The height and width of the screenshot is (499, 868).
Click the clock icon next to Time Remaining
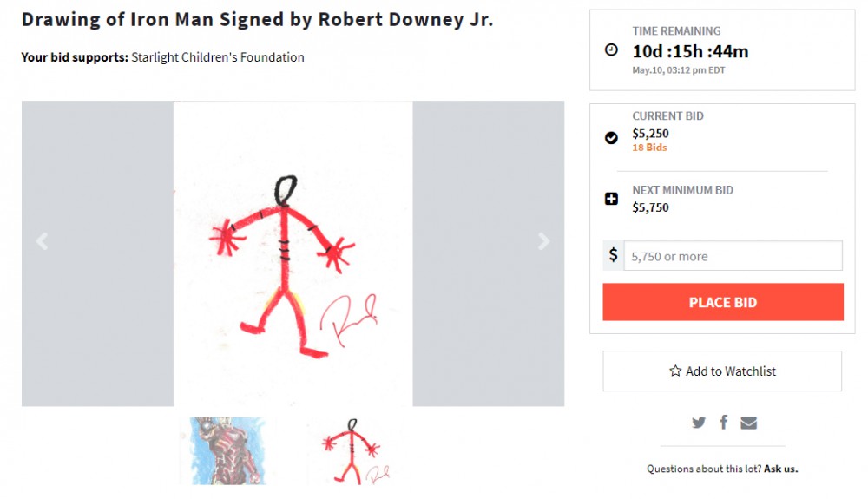pyautogui.click(x=611, y=50)
